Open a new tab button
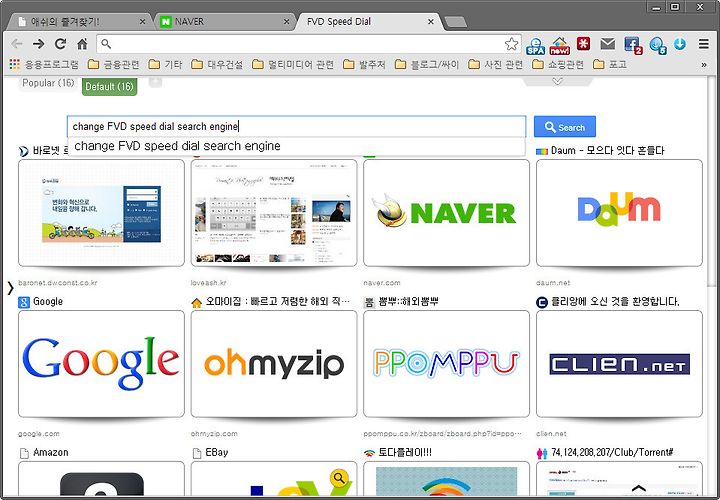This screenshot has height=500, width=720. pyautogui.click(x=456, y=22)
